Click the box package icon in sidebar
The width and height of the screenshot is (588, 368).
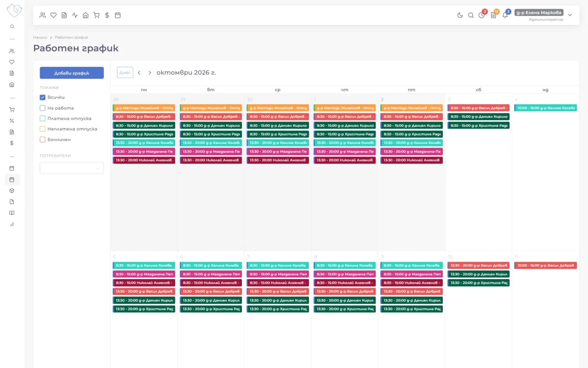[x=12, y=191]
